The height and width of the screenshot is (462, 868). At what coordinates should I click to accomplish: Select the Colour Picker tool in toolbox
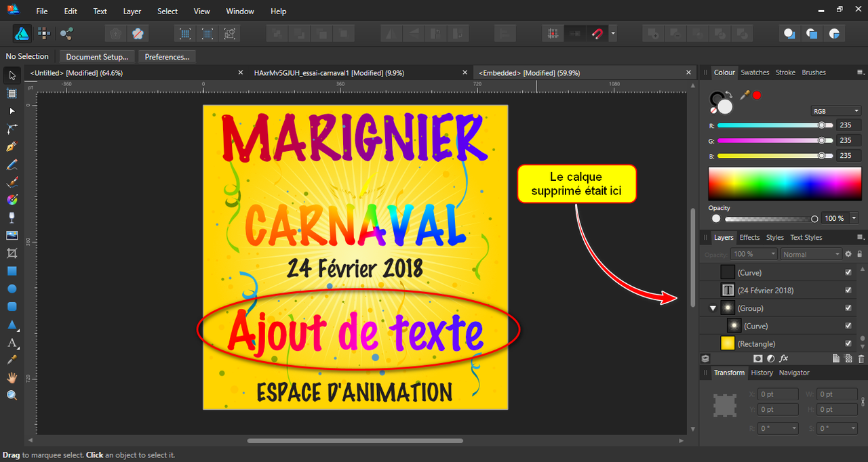click(x=12, y=360)
